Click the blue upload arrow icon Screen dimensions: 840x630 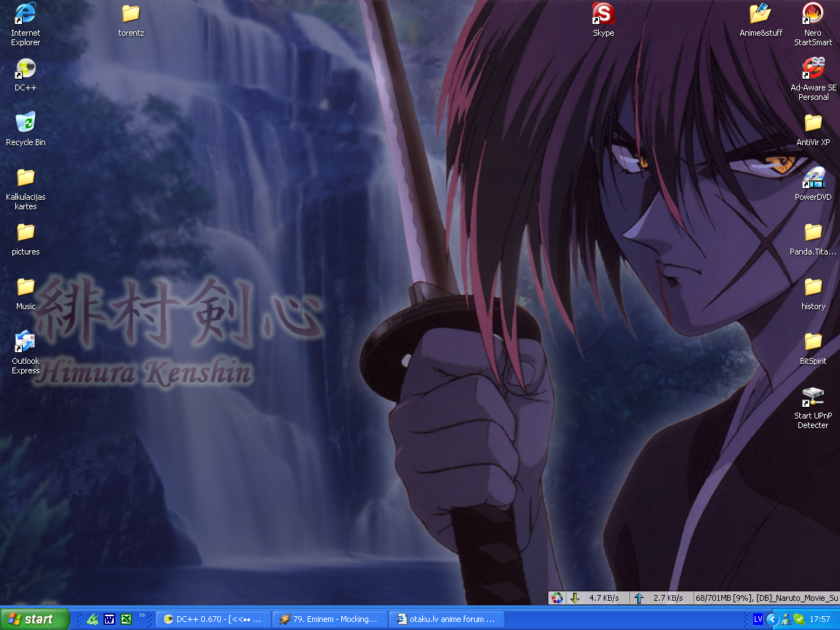pyautogui.click(x=639, y=598)
